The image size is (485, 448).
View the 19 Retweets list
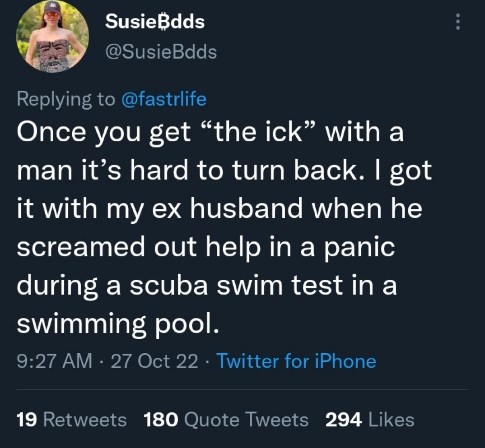point(71,420)
